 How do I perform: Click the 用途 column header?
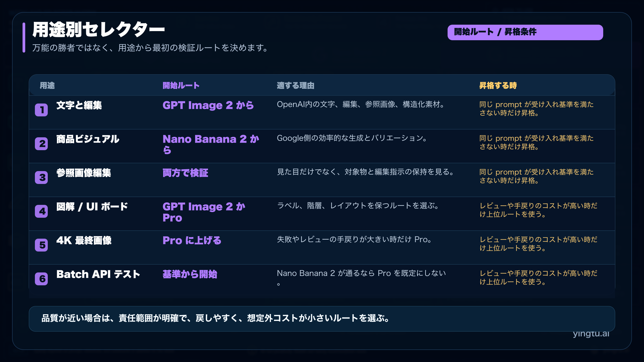pyautogui.click(x=48, y=86)
